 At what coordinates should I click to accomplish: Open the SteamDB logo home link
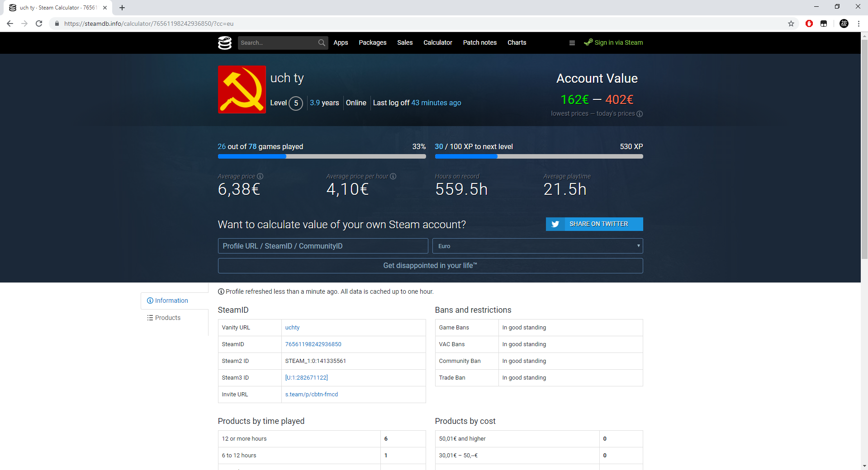225,42
